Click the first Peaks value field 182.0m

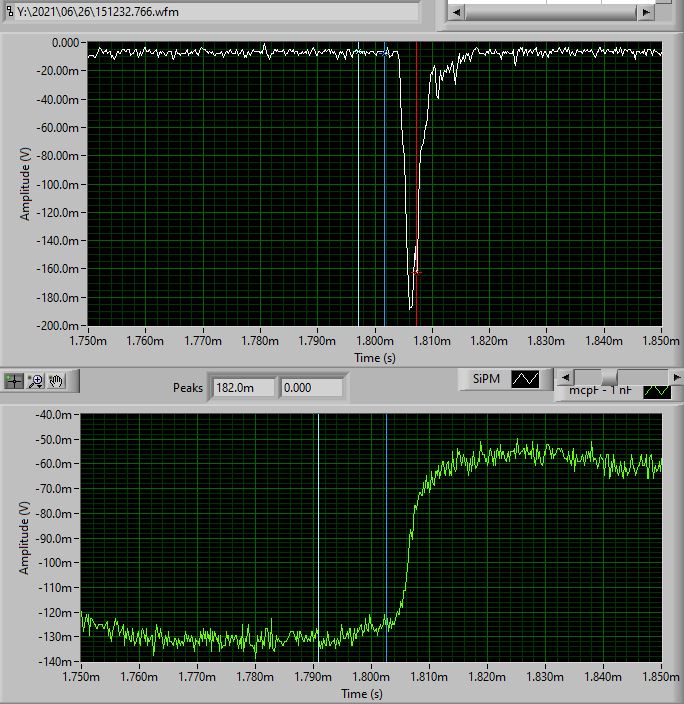coord(243,387)
